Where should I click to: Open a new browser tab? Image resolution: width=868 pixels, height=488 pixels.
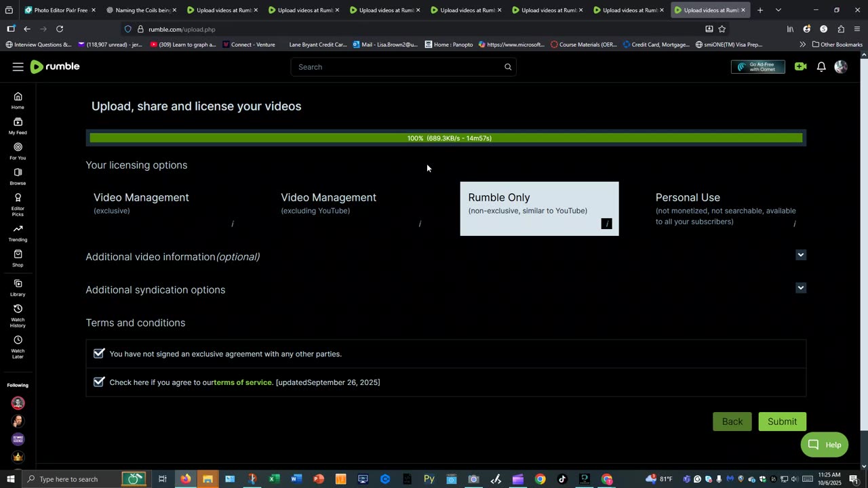point(760,10)
